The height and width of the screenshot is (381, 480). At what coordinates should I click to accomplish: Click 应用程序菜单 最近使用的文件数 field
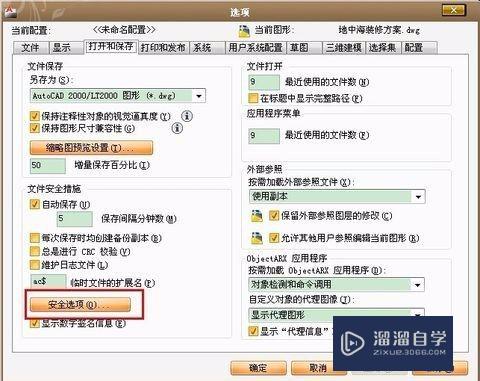click(x=264, y=136)
